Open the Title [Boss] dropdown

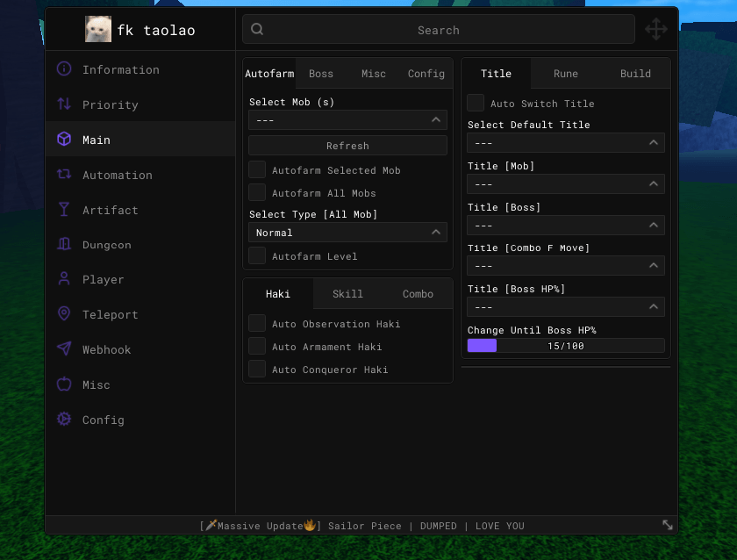[566, 226]
